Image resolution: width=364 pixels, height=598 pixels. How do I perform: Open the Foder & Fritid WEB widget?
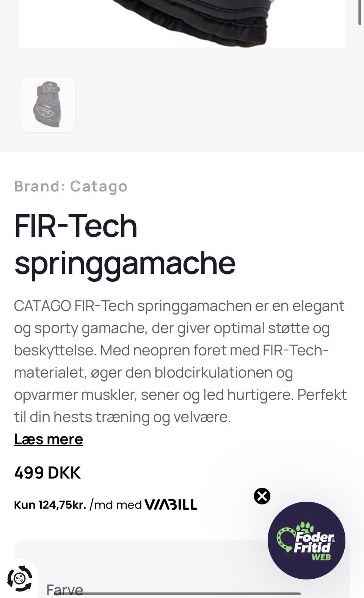coord(306,540)
